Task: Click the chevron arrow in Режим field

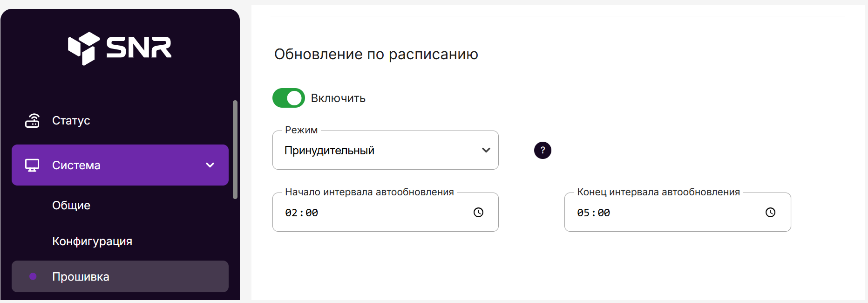Action: point(486,150)
